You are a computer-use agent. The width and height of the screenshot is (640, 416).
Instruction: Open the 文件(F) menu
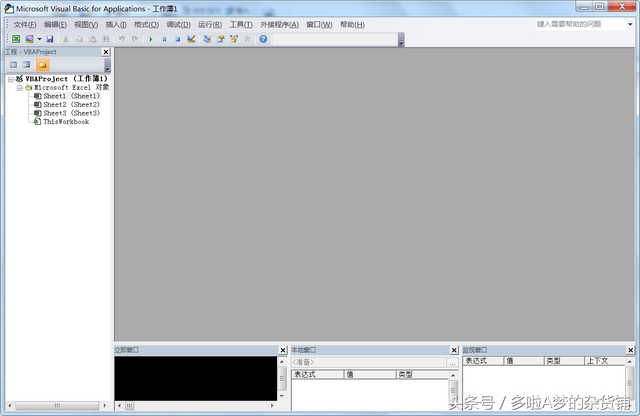pyautogui.click(x=25, y=25)
